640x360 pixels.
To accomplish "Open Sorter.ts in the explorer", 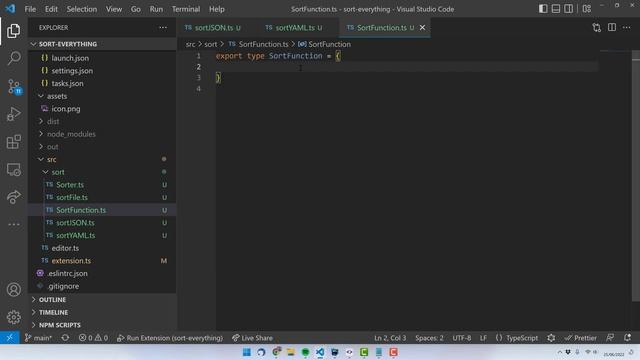I will [102, 184].
